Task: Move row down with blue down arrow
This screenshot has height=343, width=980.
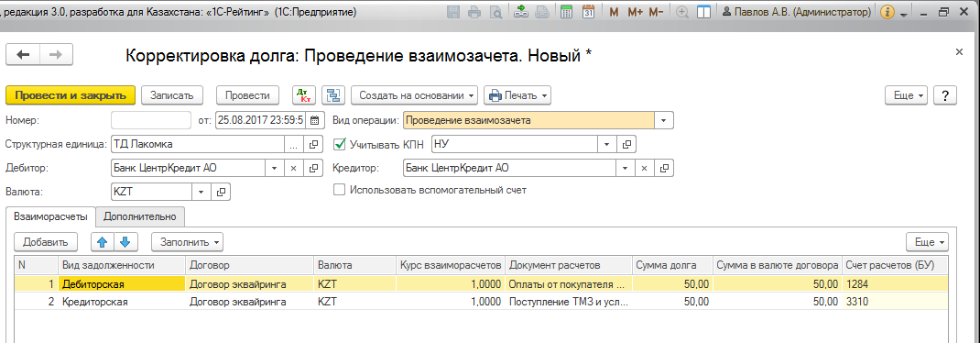Action: [125, 241]
